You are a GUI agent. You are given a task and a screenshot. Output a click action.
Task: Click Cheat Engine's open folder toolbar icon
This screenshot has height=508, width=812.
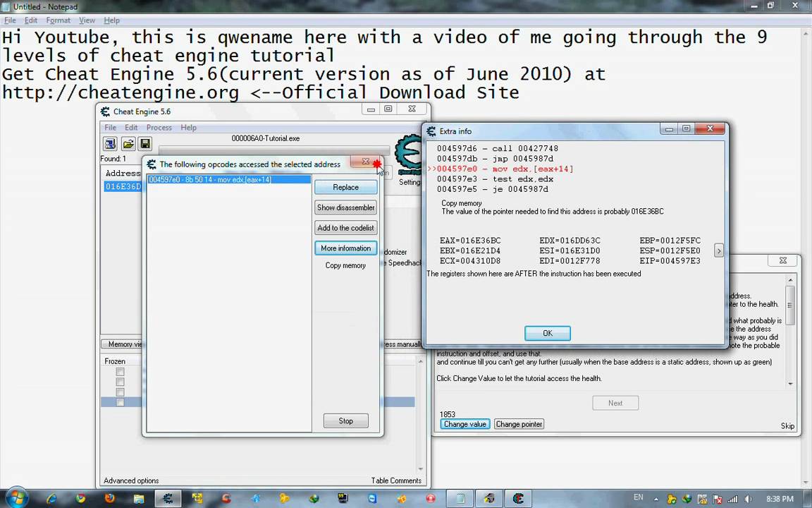pos(128,144)
